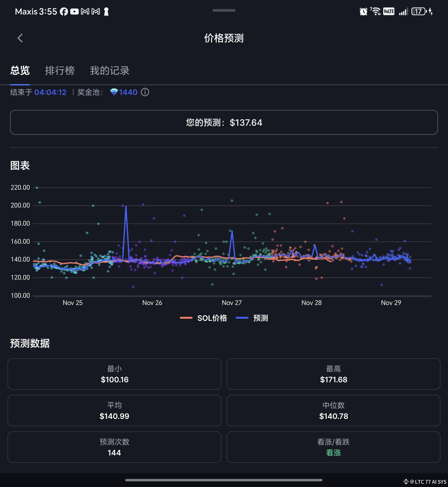The image size is (448, 487).
Task: Switch to the 我的记录 tab
Action: 110,71
